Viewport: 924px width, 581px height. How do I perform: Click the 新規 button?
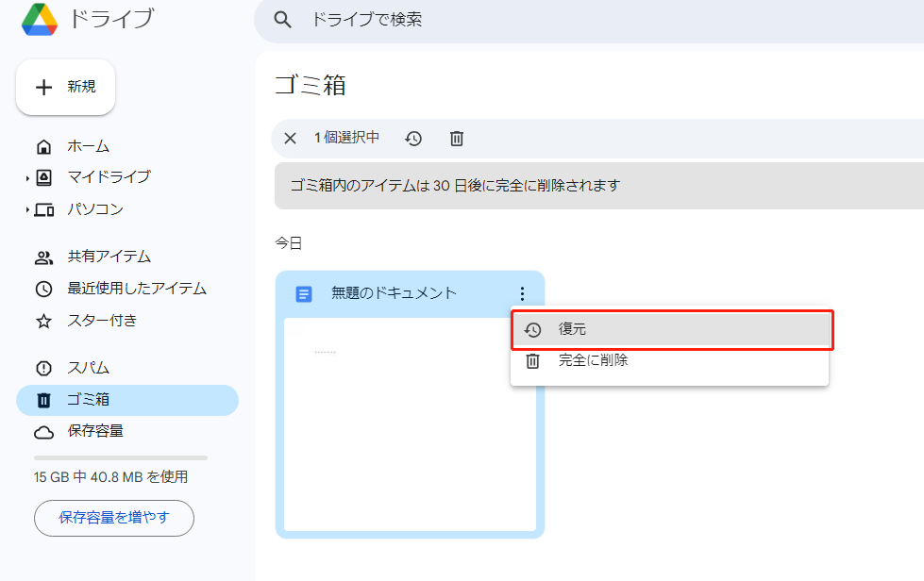point(65,87)
